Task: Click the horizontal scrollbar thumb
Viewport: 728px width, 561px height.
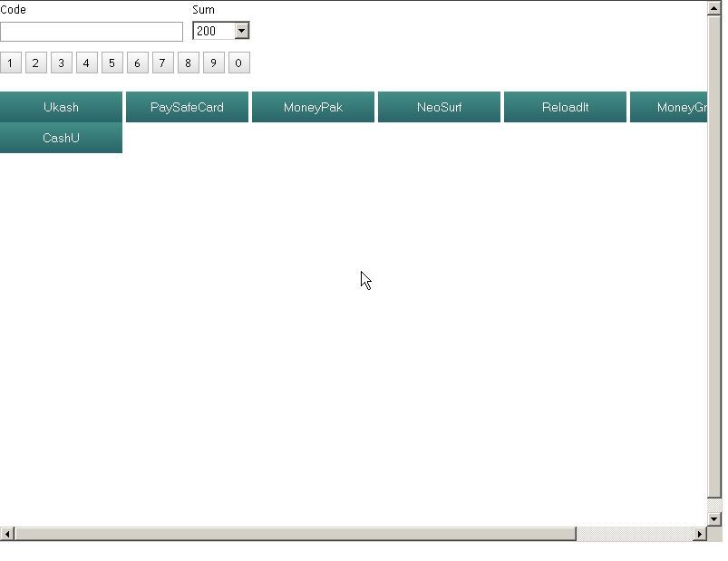Action: [x=296, y=534]
